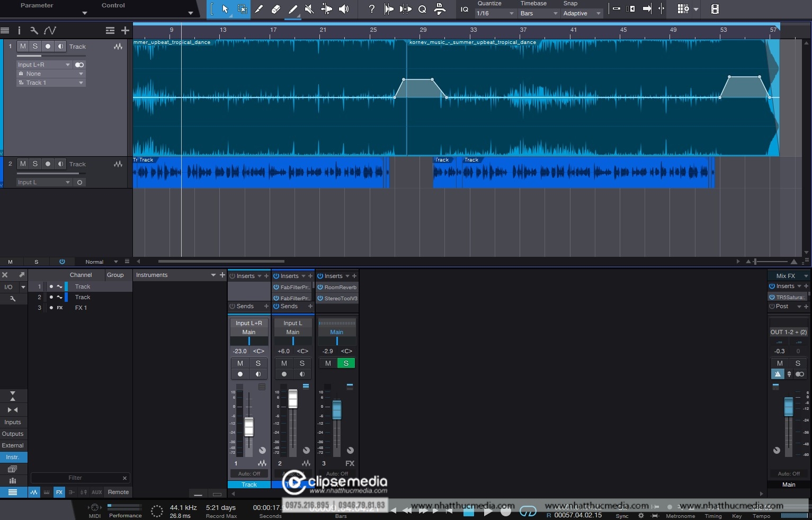Select the Eraser tool
Image resolution: width=812 pixels, height=520 pixels.
click(x=275, y=9)
